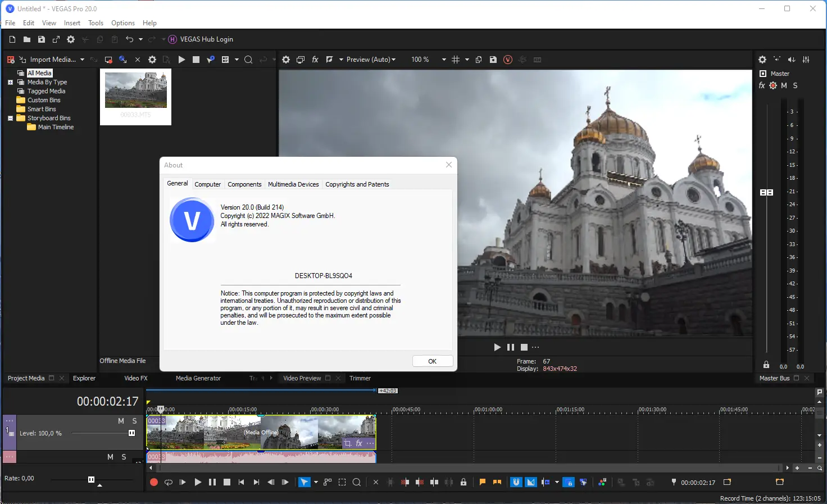Open the Import Media dropdown arrow
Viewport: 827px width, 504px height.
(x=82, y=60)
